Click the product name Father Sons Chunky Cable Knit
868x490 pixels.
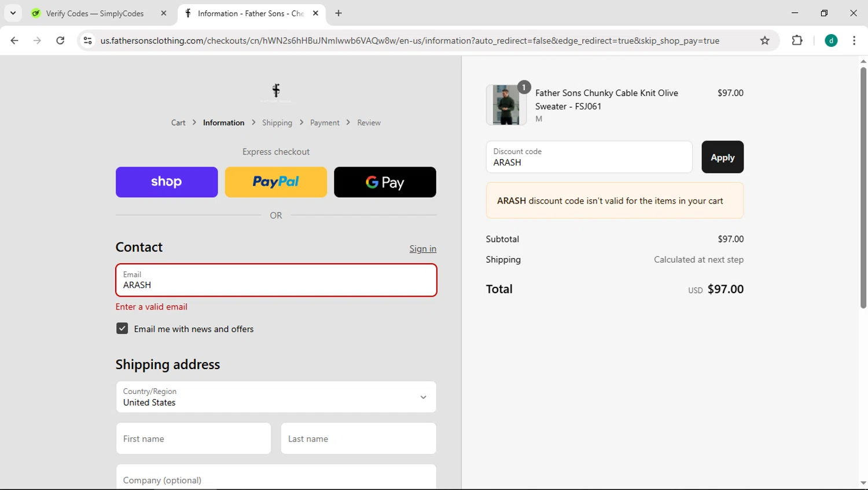[x=606, y=100]
